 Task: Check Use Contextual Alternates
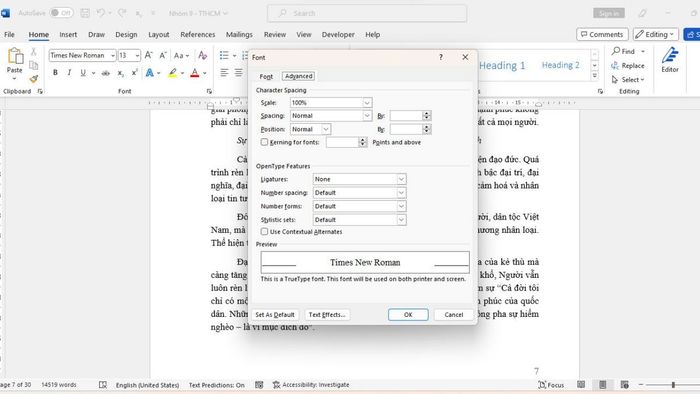coord(264,232)
